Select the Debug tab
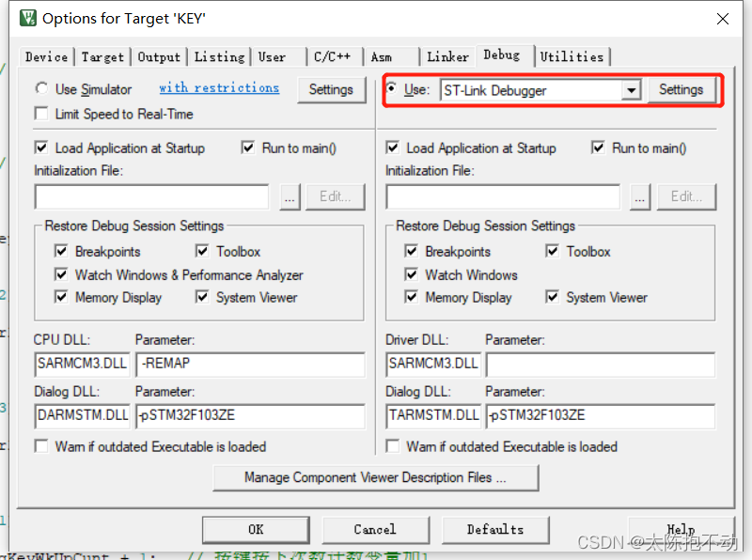The width and height of the screenshot is (752, 560). [505, 55]
